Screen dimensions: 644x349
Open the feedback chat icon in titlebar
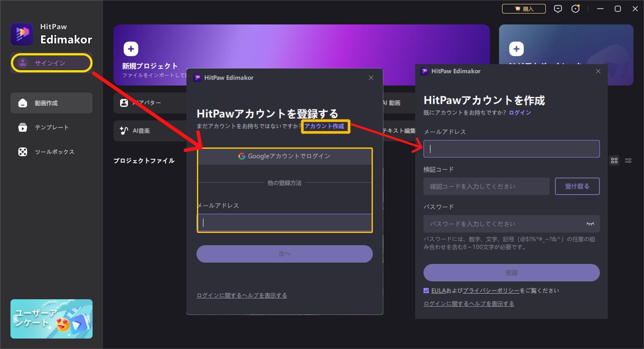(558, 8)
